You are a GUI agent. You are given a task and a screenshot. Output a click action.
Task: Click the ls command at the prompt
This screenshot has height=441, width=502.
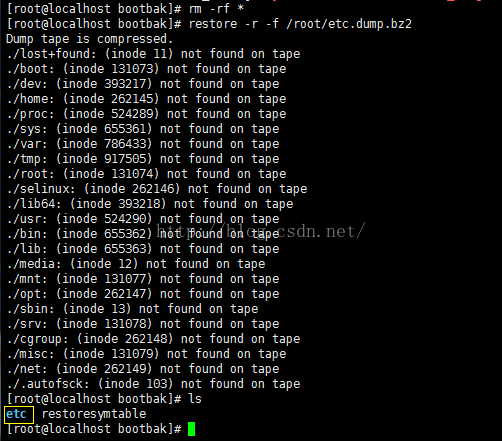(195, 399)
